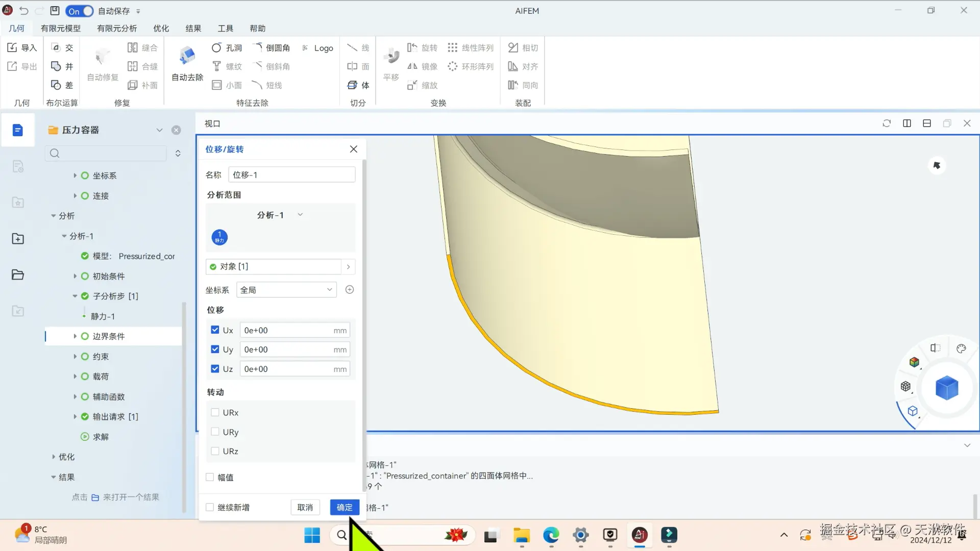Switch to the 有限元分析 ribbon tab

coord(117,29)
